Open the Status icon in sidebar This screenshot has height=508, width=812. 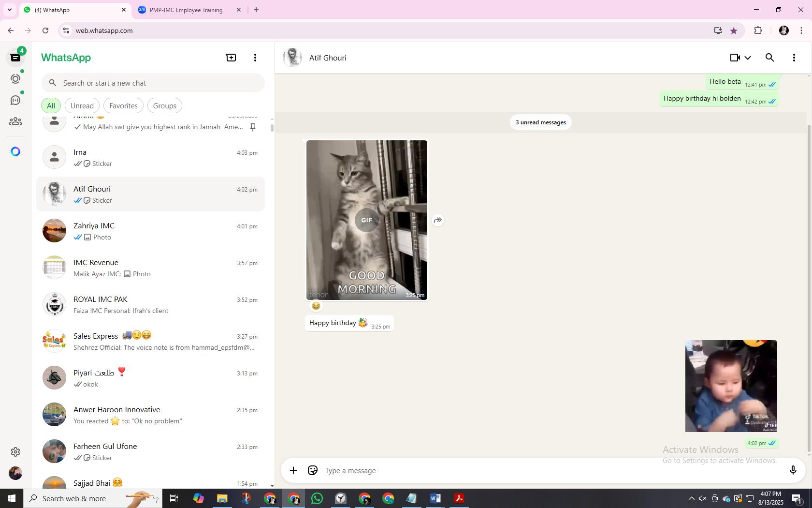pos(15,79)
